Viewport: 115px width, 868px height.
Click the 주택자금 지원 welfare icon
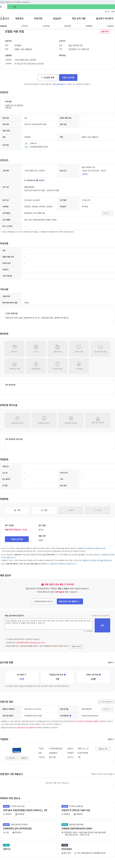(x=14, y=366)
